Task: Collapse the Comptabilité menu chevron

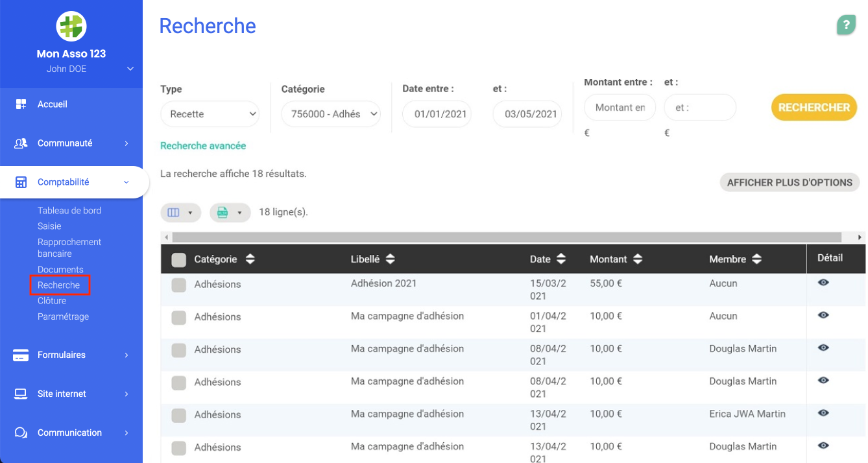Action: tap(127, 182)
